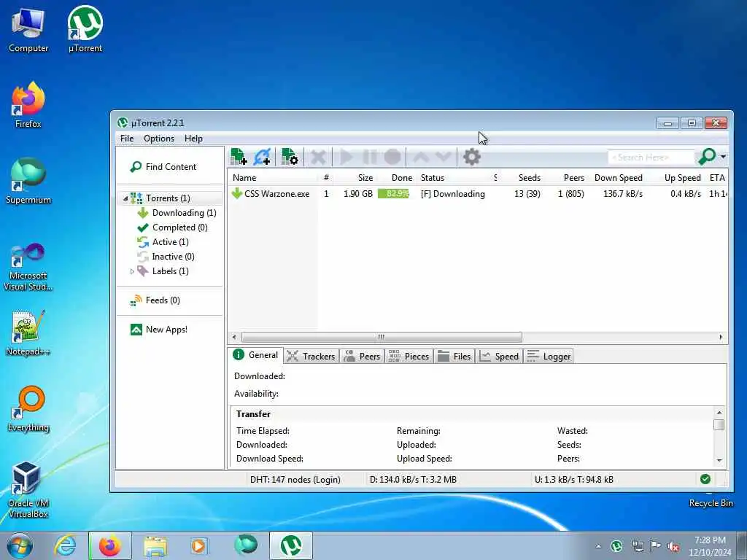Open the search provider dropdown arrow
Image resolution: width=747 pixels, height=560 pixels.
pyautogui.click(x=723, y=157)
